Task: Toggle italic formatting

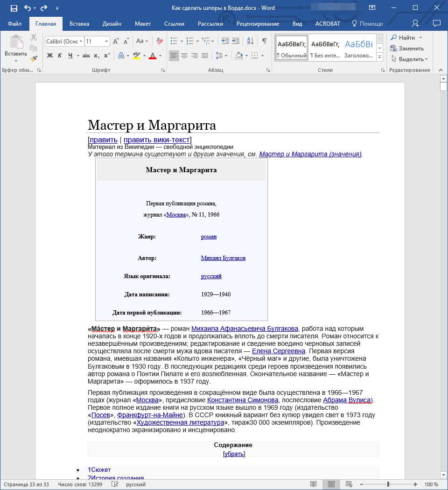Action: [x=60, y=56]
